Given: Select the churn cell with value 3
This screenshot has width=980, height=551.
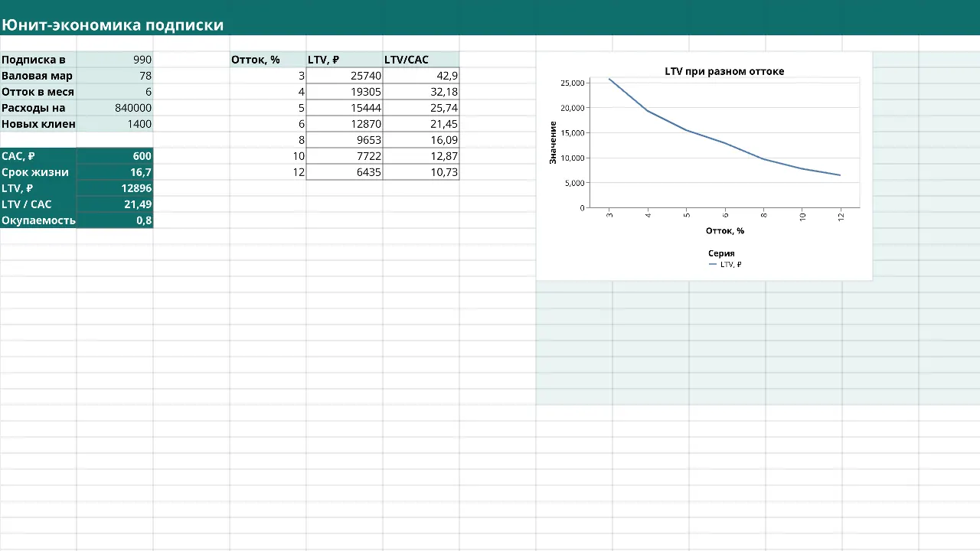Looking at the screenshot, I should coord(268,76).
